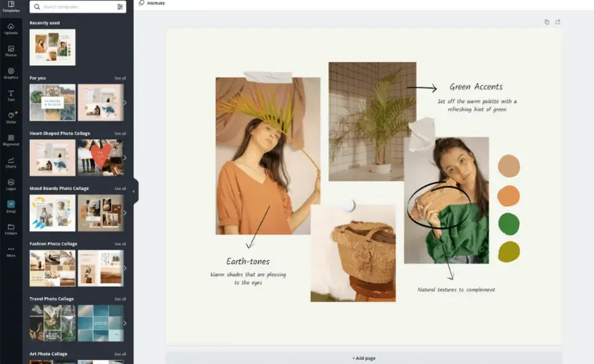Expand For you row with right chevron

tap(125, 102)
